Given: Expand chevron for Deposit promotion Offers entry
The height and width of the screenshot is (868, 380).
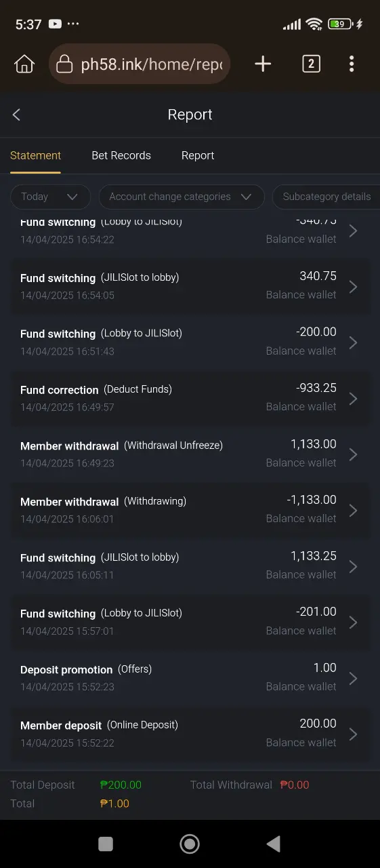Looking at the screenshot, I should 353,678.
